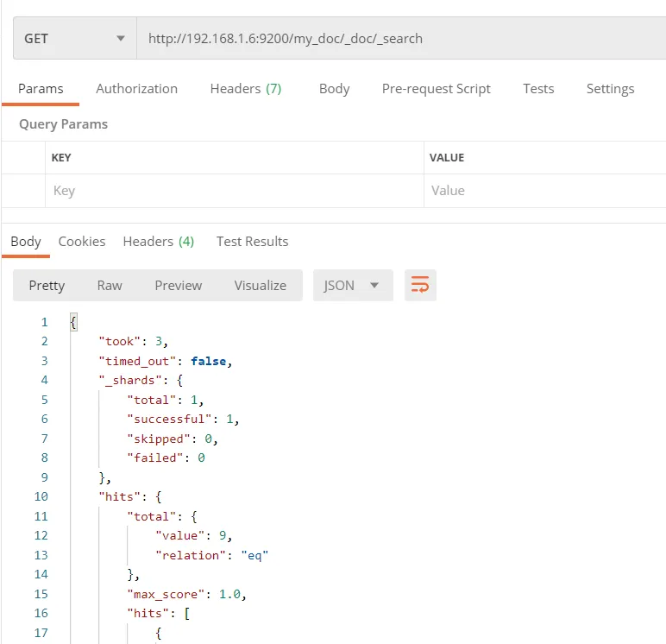Open the GET method dropdown
This screenshot has height=644, width=666.
(74, 39)
